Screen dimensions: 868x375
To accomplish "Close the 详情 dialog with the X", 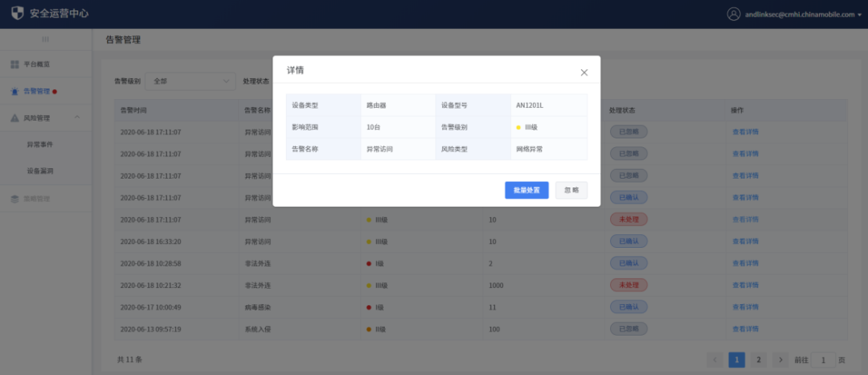I will [x=584, y=72].
